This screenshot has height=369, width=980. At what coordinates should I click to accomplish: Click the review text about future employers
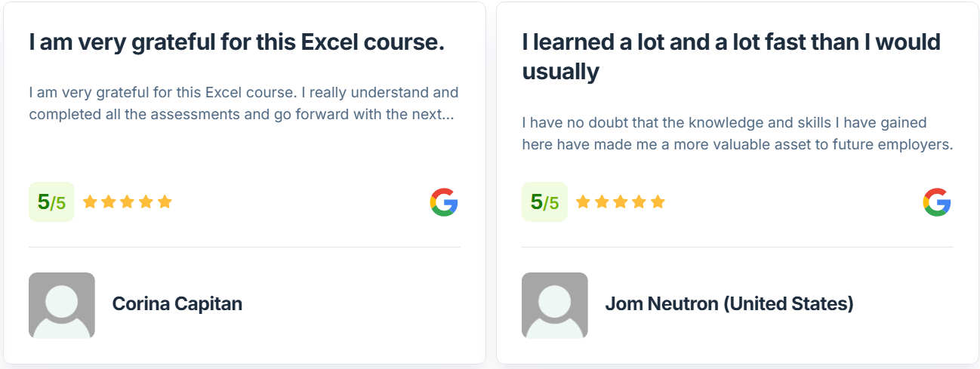point(738,133)
